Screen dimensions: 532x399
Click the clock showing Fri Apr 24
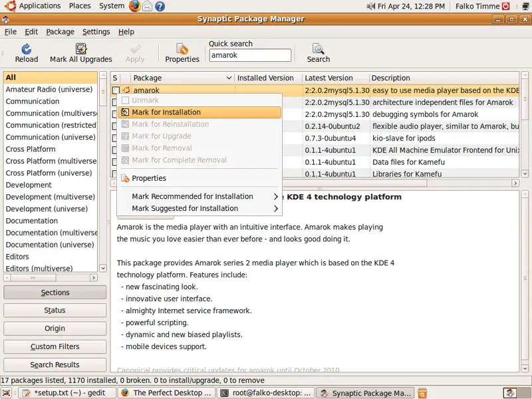pos(411,6)
